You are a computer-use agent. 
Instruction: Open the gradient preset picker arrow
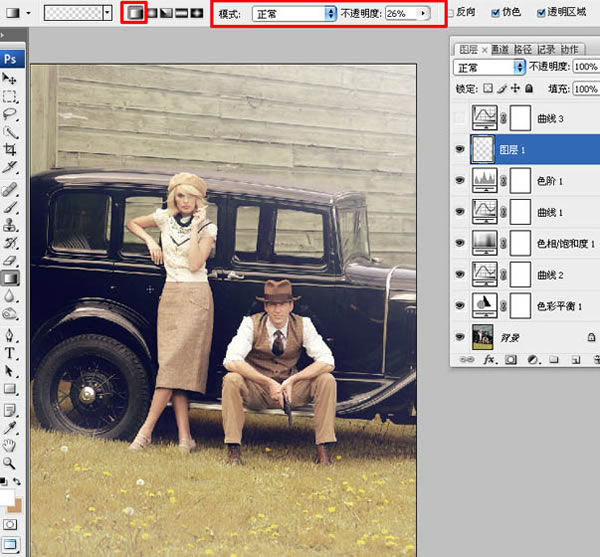(107, 13)
